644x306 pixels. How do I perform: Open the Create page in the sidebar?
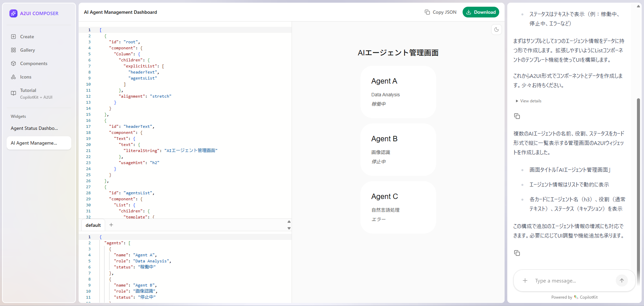point(27,37)
